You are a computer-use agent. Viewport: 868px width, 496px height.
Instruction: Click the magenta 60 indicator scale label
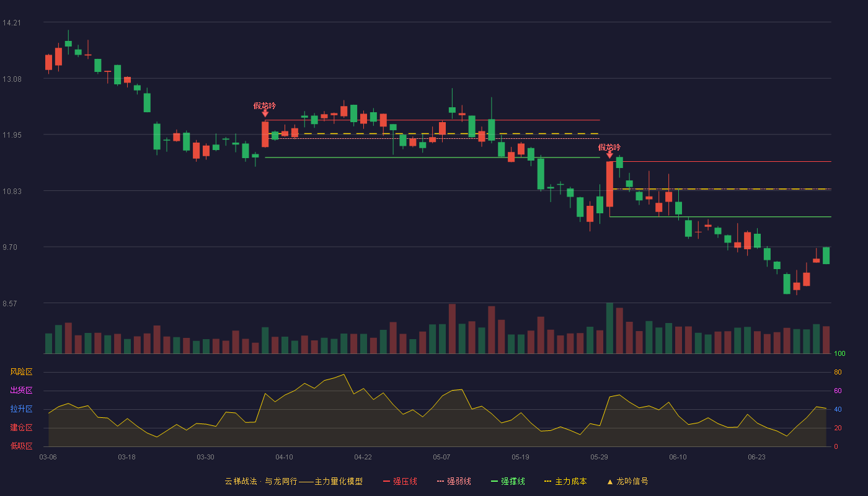[x=838, y=391]
